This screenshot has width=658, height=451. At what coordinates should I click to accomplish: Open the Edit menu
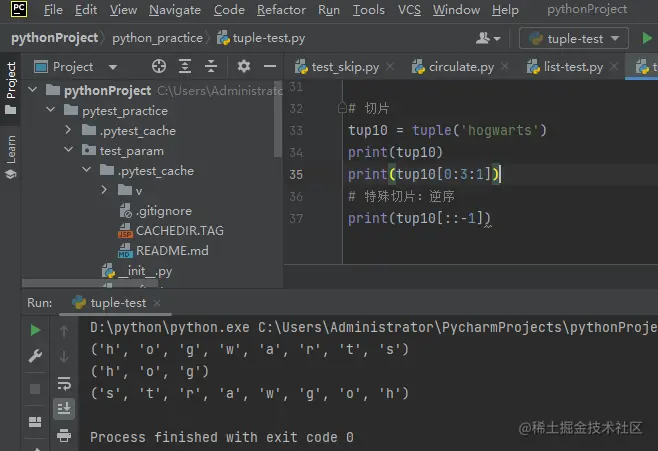(86, 10)
